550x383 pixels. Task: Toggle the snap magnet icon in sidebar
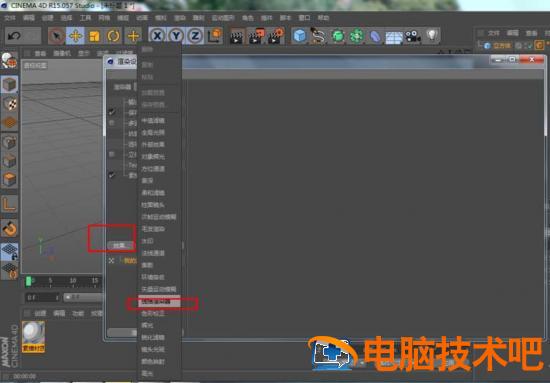(x=9, y=229)
